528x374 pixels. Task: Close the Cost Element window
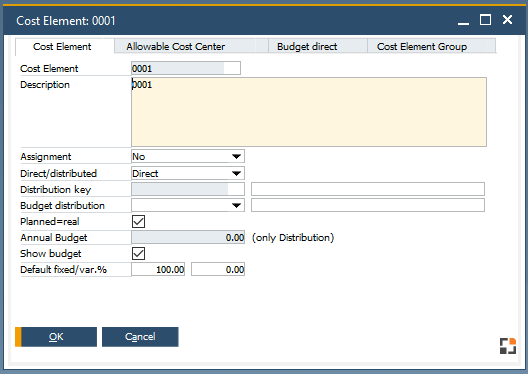pyautogui.click(x=507, y=20)
